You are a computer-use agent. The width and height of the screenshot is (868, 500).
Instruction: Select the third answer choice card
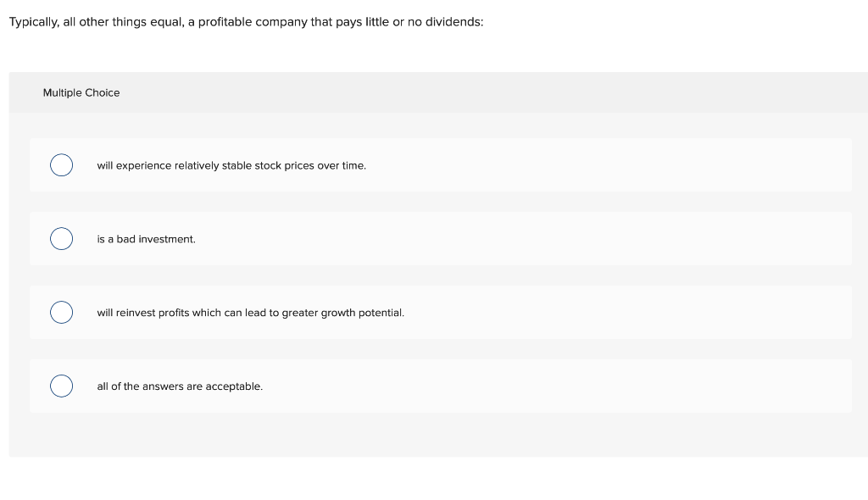point(441,312)
